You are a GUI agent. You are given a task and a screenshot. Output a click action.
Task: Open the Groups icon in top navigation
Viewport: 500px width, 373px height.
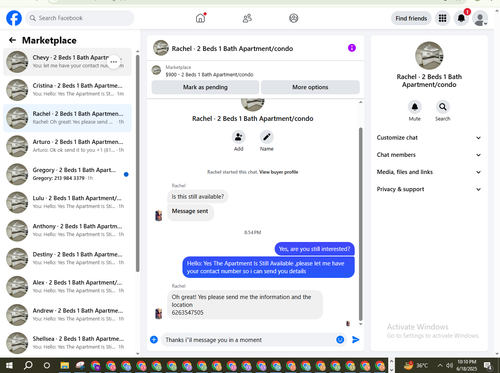(x=294, y=18)
